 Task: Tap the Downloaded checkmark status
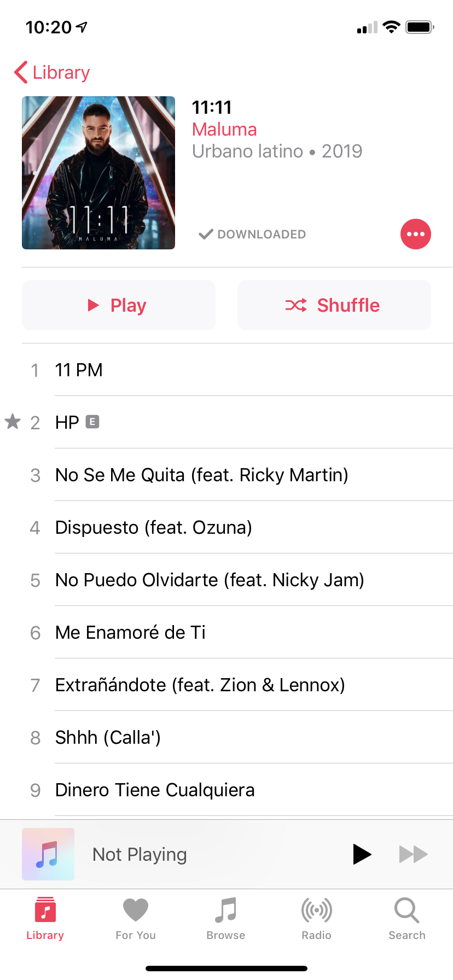[x=252, y=234]
